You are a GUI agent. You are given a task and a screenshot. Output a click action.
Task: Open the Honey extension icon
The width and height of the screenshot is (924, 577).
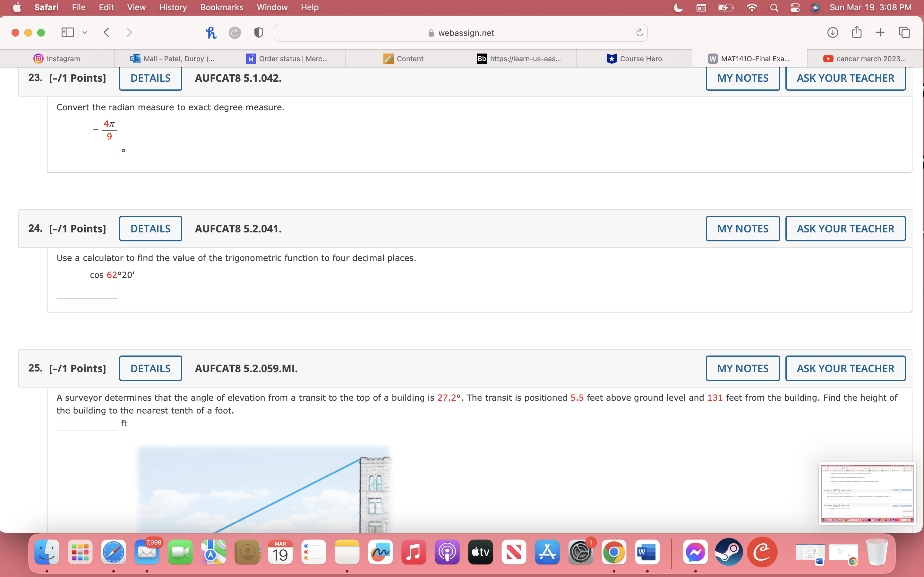tap(211, 32)
